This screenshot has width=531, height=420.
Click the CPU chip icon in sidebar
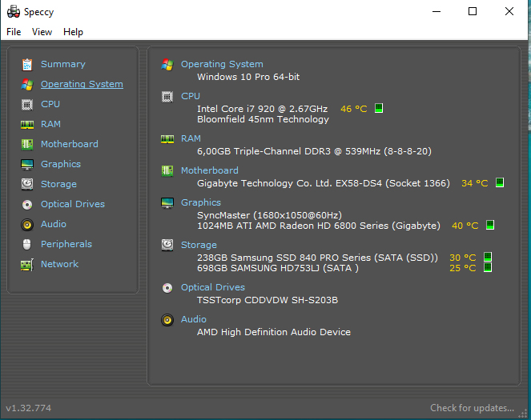point(27,104)
